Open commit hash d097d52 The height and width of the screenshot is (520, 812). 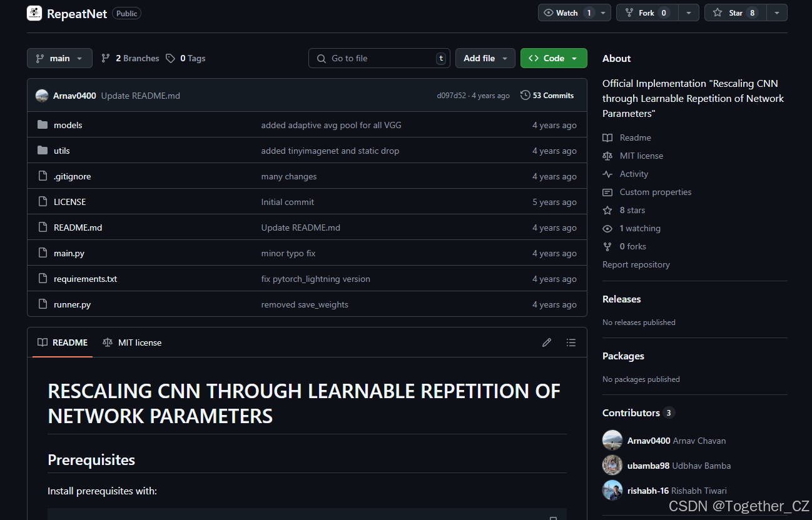(x=451, y=96)
